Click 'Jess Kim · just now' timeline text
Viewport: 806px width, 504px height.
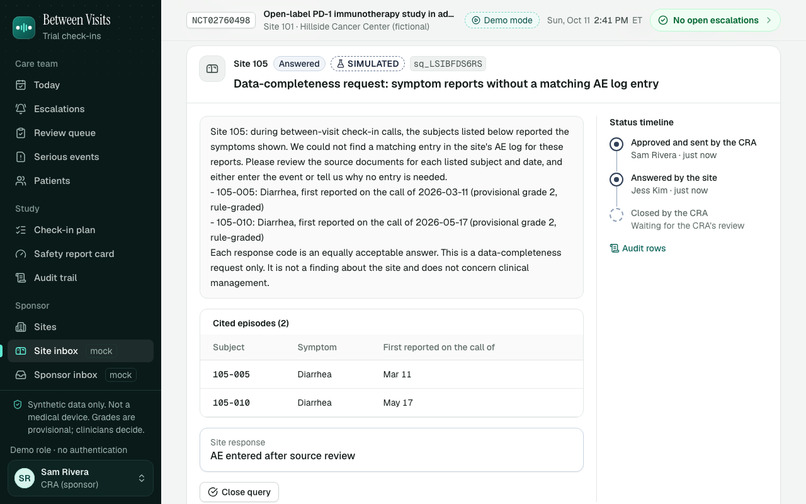pyautogui.click(x=669, y=190)
